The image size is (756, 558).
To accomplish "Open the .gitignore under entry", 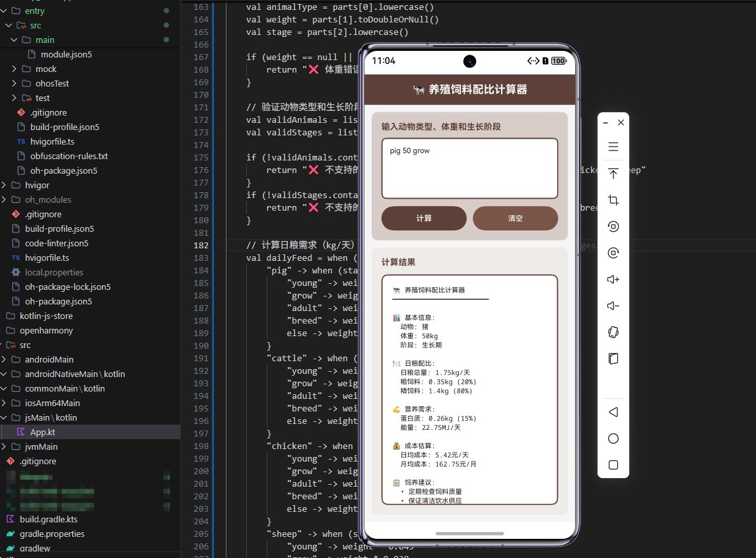I will click(x=48, y=112).
